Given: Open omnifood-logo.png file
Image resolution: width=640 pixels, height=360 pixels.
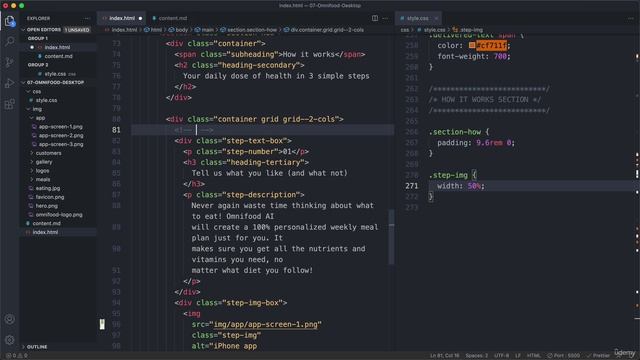Looking at the screenshot, I should (59, 215).
